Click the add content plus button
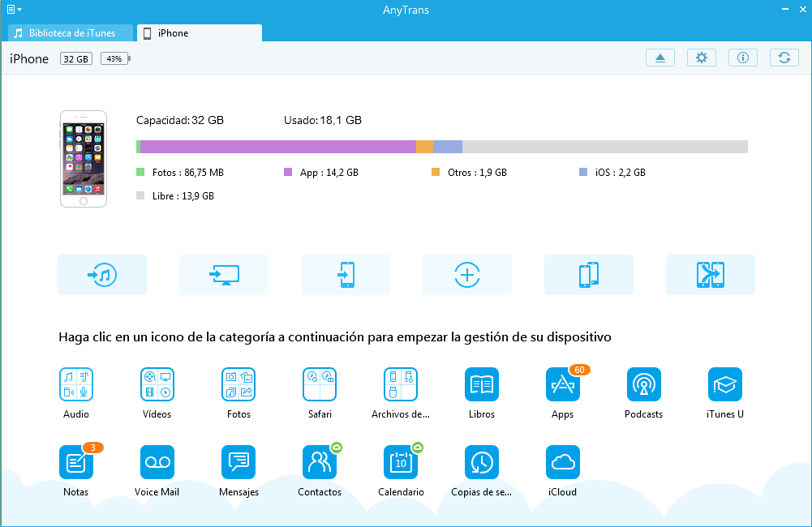 467,274
